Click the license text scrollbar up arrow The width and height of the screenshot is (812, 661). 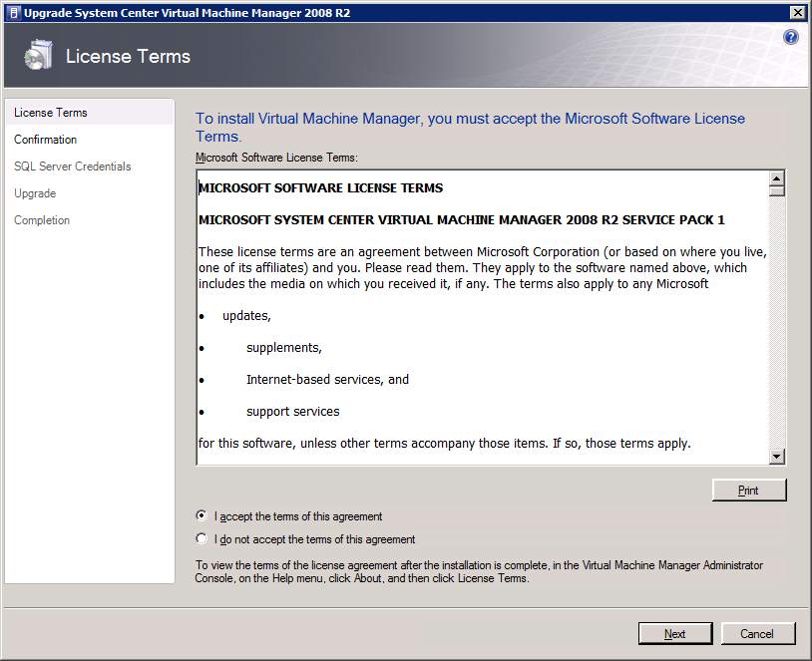[x=776, y=178]
